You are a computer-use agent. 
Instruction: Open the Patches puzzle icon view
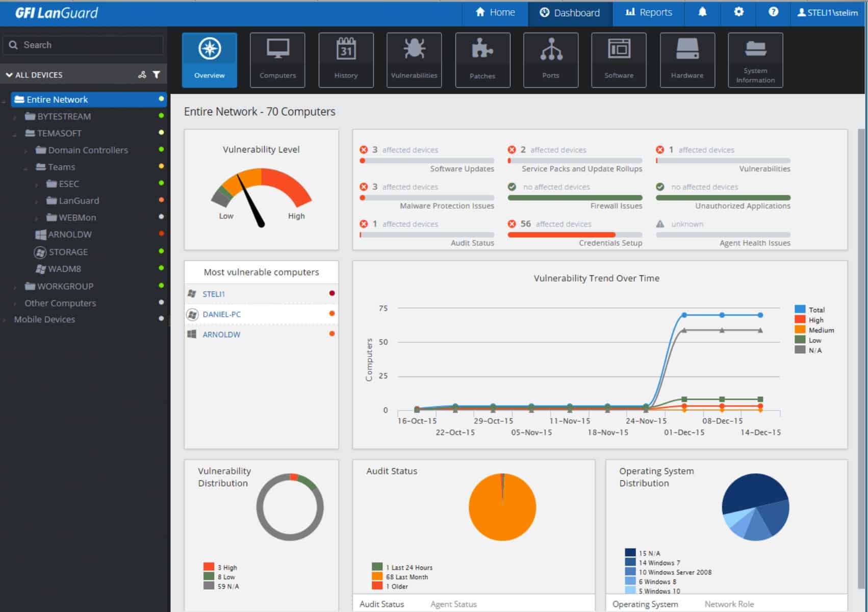point(482,60)
